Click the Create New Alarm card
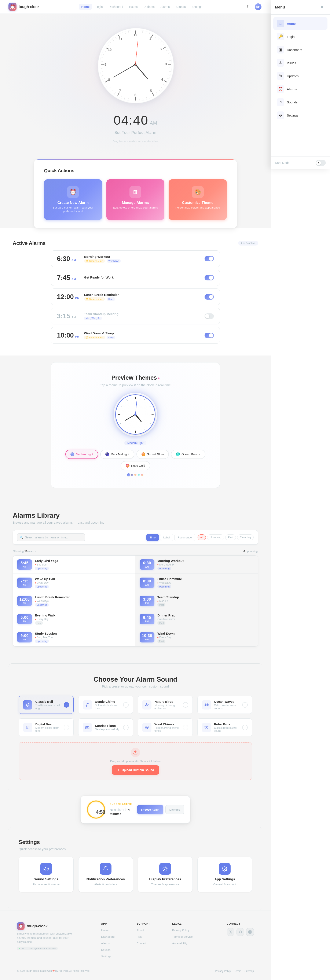Viewport: 330px width, 980px height. click(73, 200)
